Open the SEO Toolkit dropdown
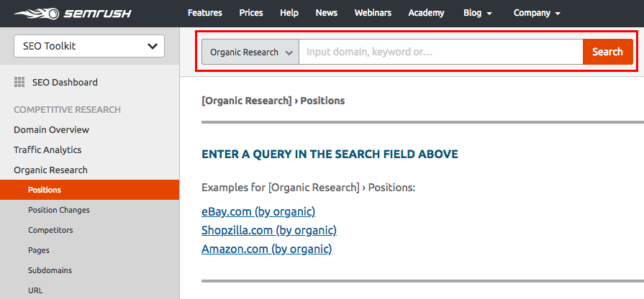Viewport: 644px width, 299px height. [x=89, y=46]
